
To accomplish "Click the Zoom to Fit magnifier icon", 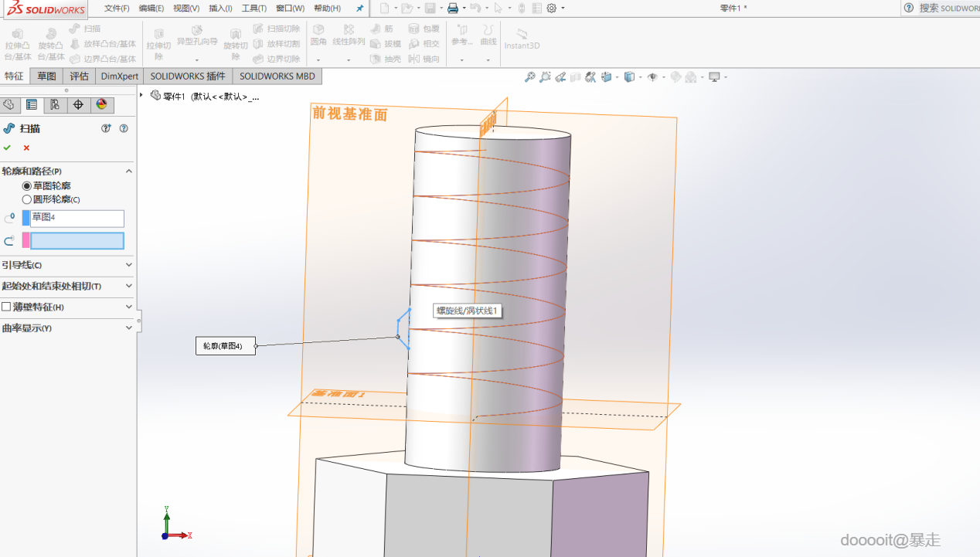I will pos(529,76).
